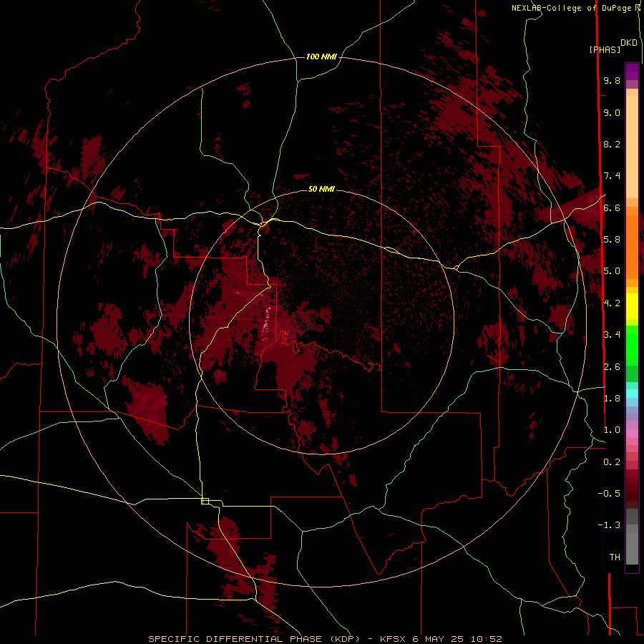Click the 50 NMI range ring label
The width and height of the screenshot is (644, 644).
pyautogui.click(x=321, y=189)
